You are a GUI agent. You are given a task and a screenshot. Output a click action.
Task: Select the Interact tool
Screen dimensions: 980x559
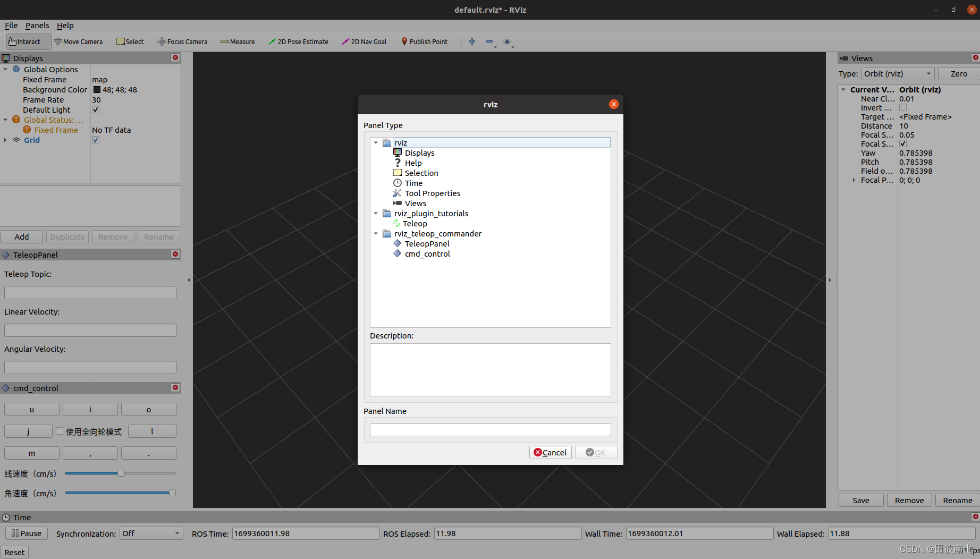point(29,41)
